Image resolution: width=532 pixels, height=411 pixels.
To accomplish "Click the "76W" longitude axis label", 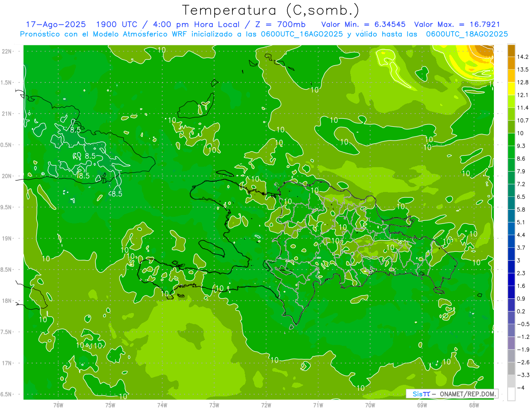I will pos(58,404).
